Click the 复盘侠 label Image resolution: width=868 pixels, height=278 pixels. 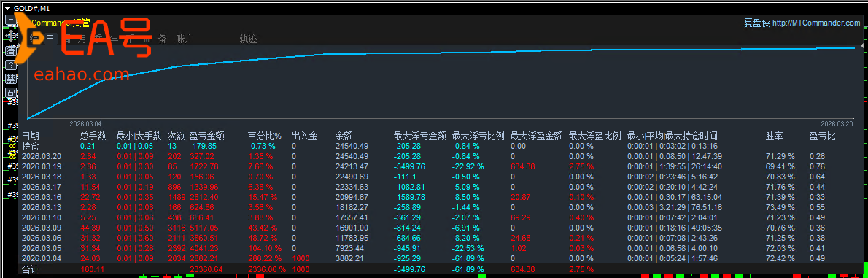point(756,23)
